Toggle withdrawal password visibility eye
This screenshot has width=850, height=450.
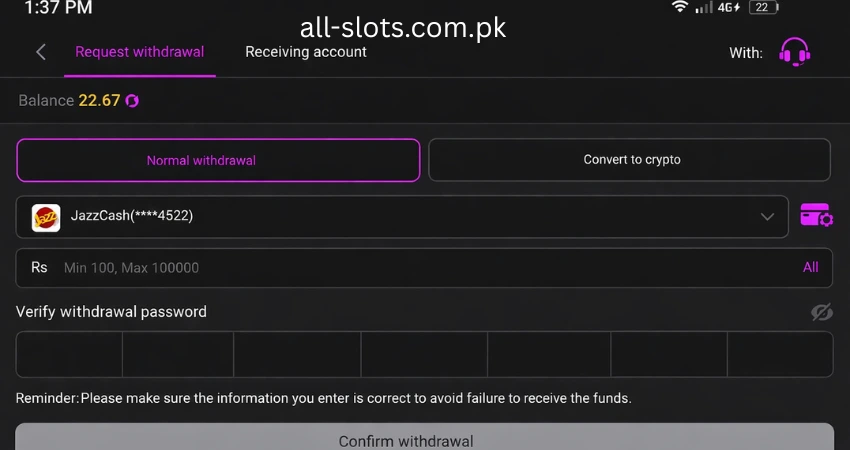pos(821,312)
